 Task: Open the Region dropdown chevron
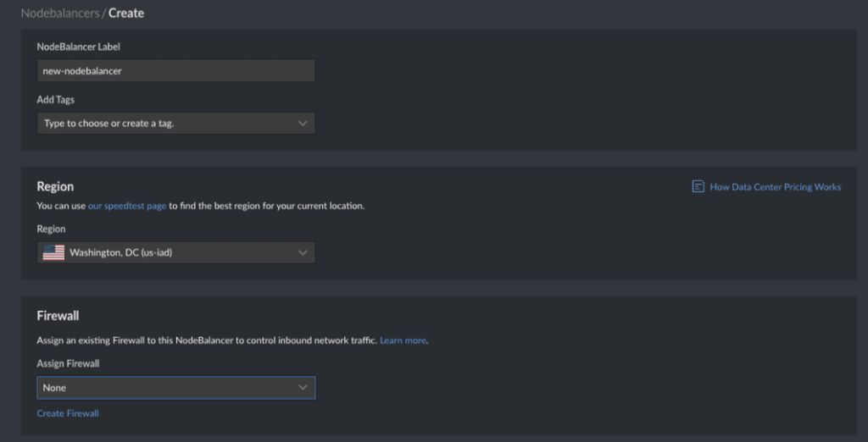point(303,253)
